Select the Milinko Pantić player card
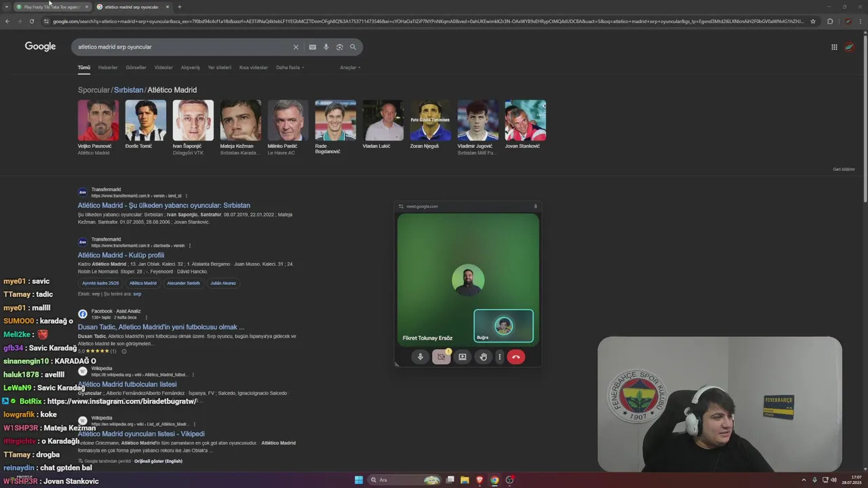Image resolution: width=868 pixels, height=488 pixels. point(288,128)
